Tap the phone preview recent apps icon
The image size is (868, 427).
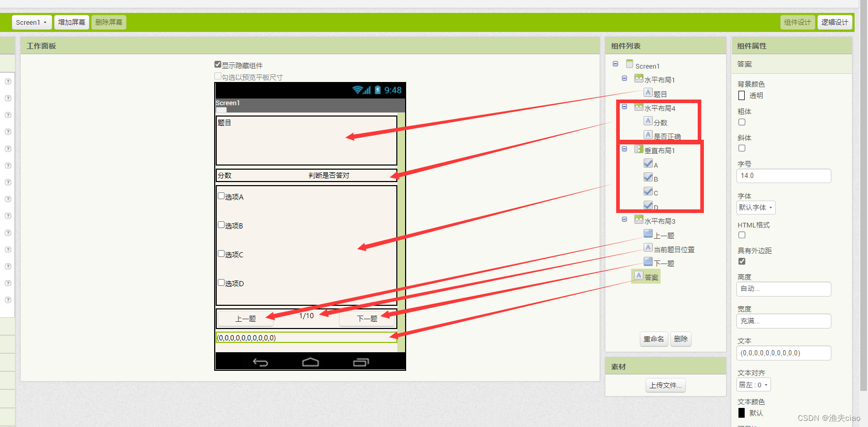(x=361, y=363)
